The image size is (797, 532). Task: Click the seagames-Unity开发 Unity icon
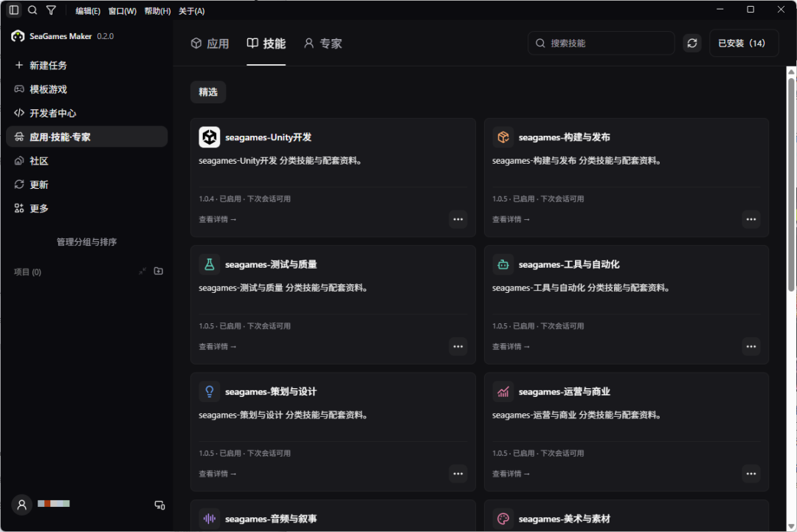(210, 137)
